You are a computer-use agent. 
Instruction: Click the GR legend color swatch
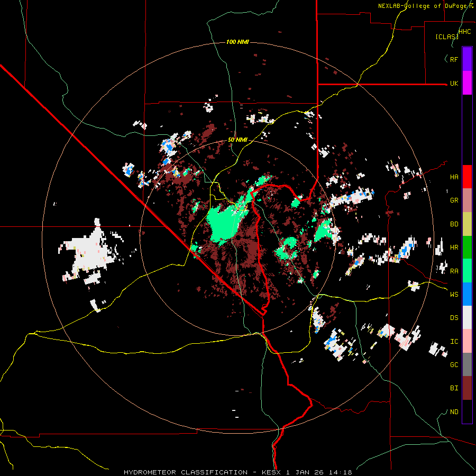(x=467, y=200)
